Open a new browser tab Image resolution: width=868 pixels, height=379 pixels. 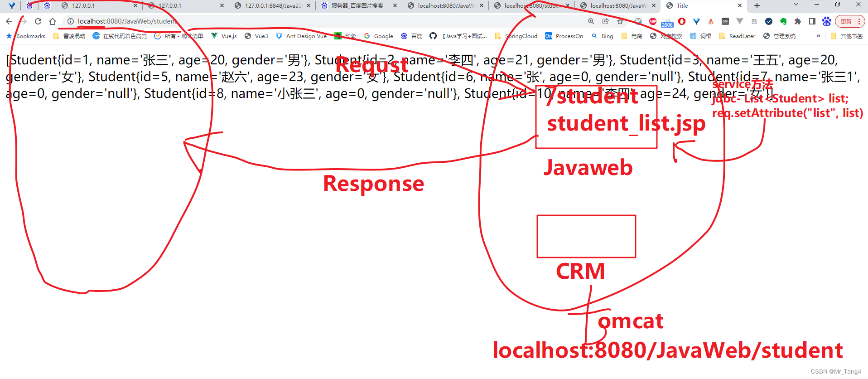[757, 5]
